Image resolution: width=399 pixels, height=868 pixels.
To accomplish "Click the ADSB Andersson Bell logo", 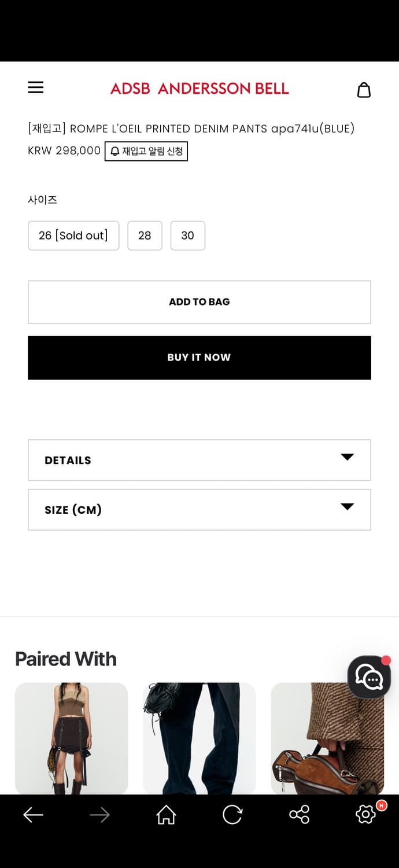I will coord(199,89).
